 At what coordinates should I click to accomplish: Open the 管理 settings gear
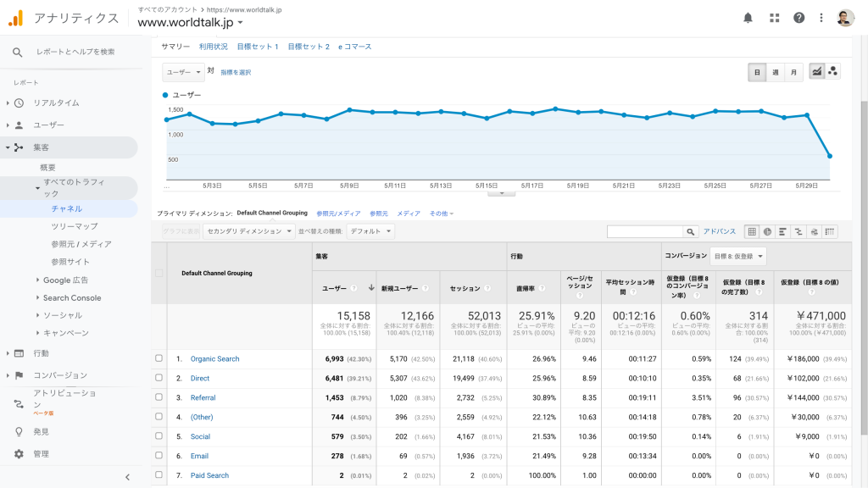[19, 454]
